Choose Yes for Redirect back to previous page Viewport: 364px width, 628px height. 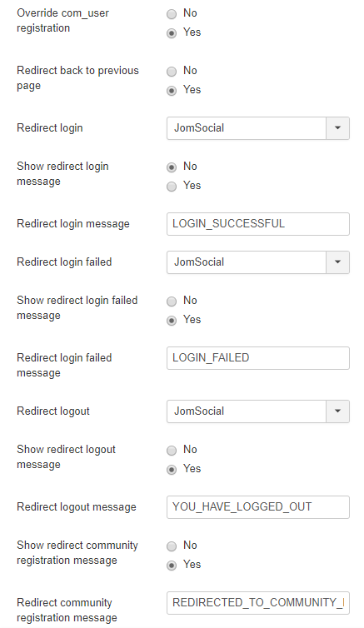click(172, 91)
